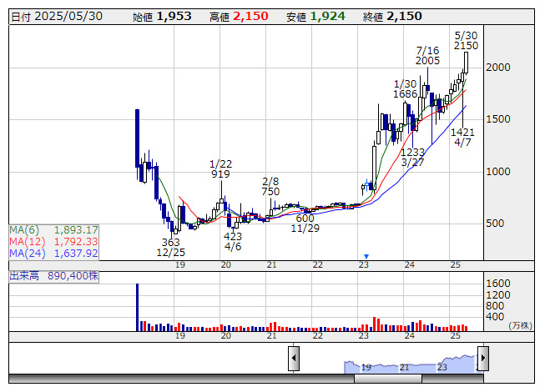Click the 7/16 2005 peak label
Screen dimensions: 545x392
pos(427,56)
